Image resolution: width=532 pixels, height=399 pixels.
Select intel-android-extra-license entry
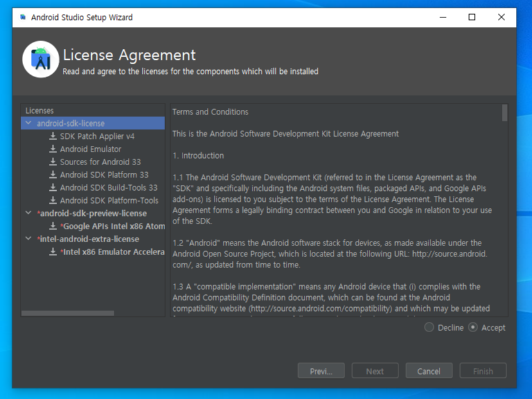point(93,239)
